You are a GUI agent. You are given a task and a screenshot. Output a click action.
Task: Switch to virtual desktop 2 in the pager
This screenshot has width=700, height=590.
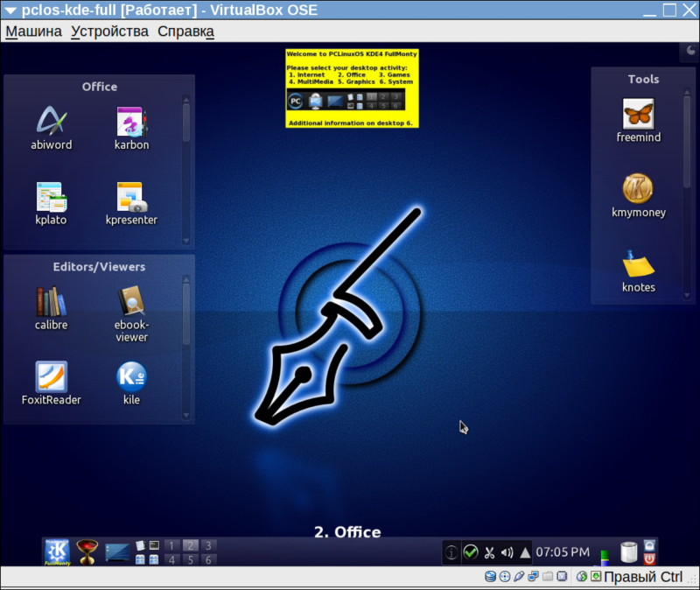tap(190, 545)
